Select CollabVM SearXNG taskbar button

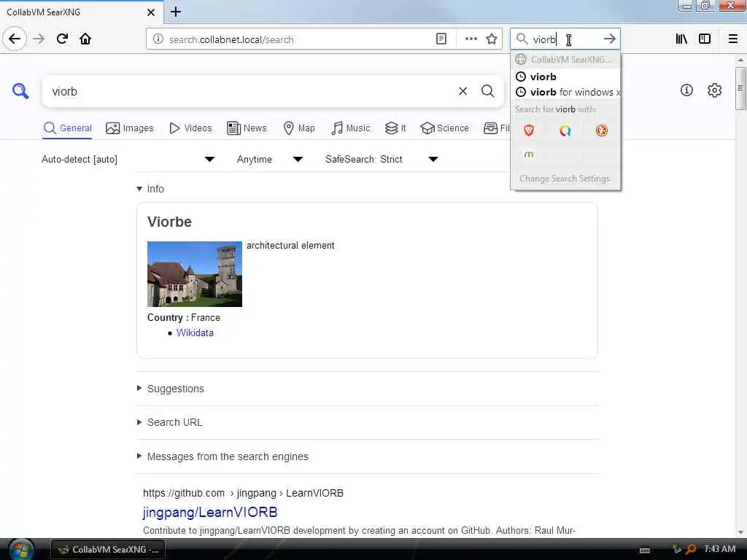(x=108, y=550)
